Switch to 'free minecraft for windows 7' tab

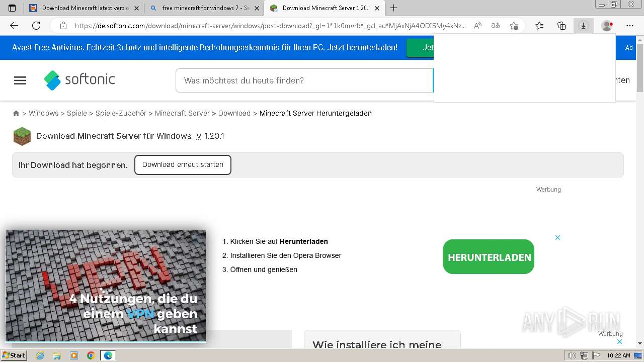[x=204, y=8]
